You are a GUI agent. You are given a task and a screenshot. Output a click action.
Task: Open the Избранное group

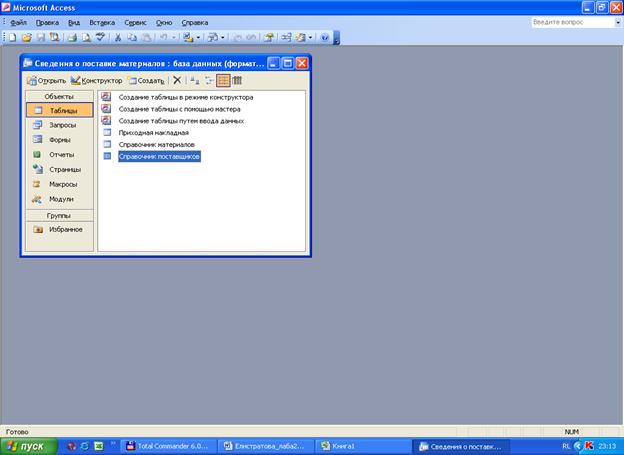[60, 229]
